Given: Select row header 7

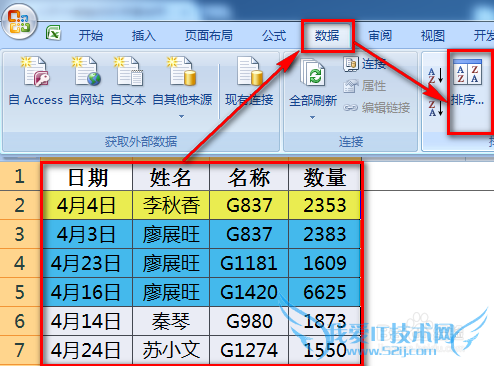Looking at the screenshot, I should tap(20, 350).
